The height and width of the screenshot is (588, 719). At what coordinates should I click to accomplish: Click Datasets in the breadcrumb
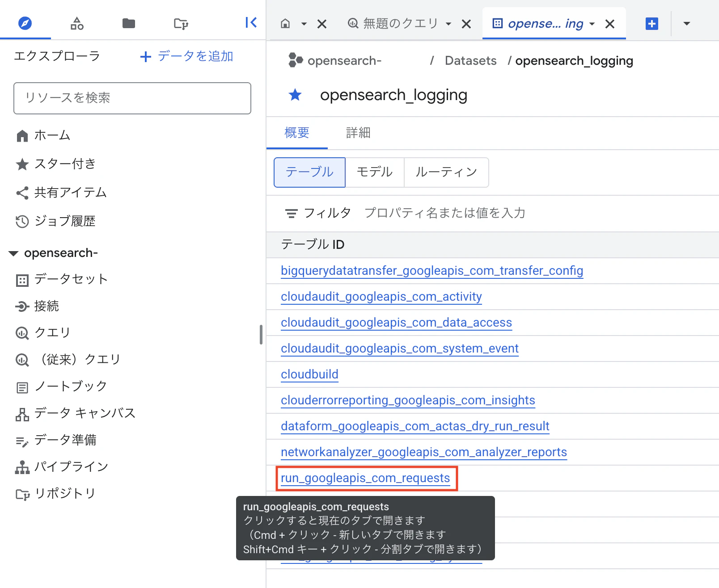pyautogui.click(x=470, y=61)
